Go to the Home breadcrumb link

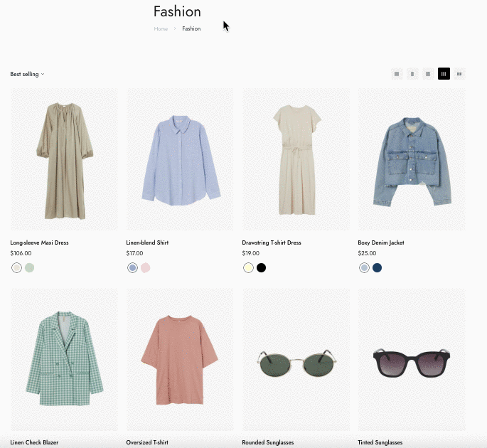coord(161,29)
